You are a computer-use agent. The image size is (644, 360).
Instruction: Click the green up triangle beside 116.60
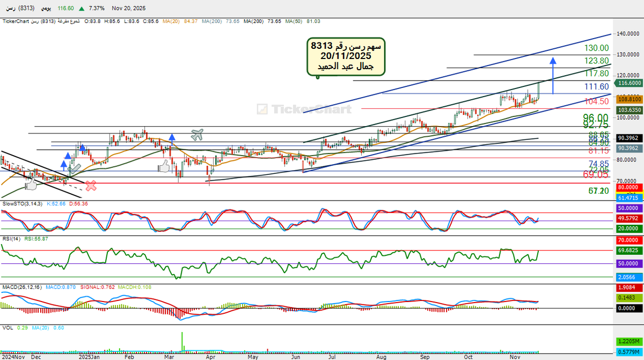point(81,9)
